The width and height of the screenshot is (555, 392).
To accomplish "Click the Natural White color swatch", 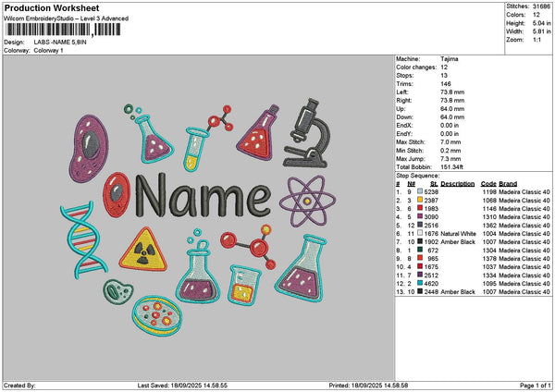I will click(421, 235).
